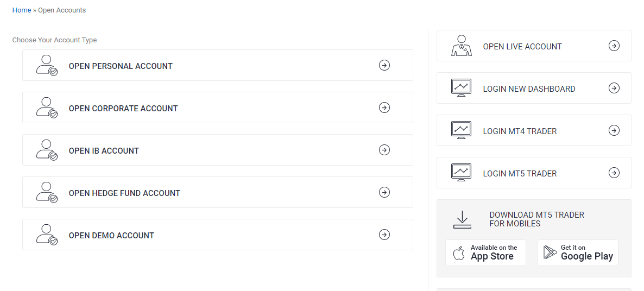This screenshot has height=291, width=644.
Task: Click the monitor chart icon beside Login New Dashboard
Action: 461,88
